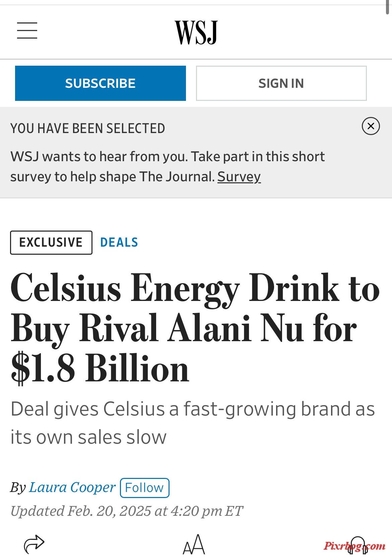This screenshot has width=392, height=557.
Task: Click the article subheadline about slowing sales
Action: pyautogui.click(x=193, y=423)
